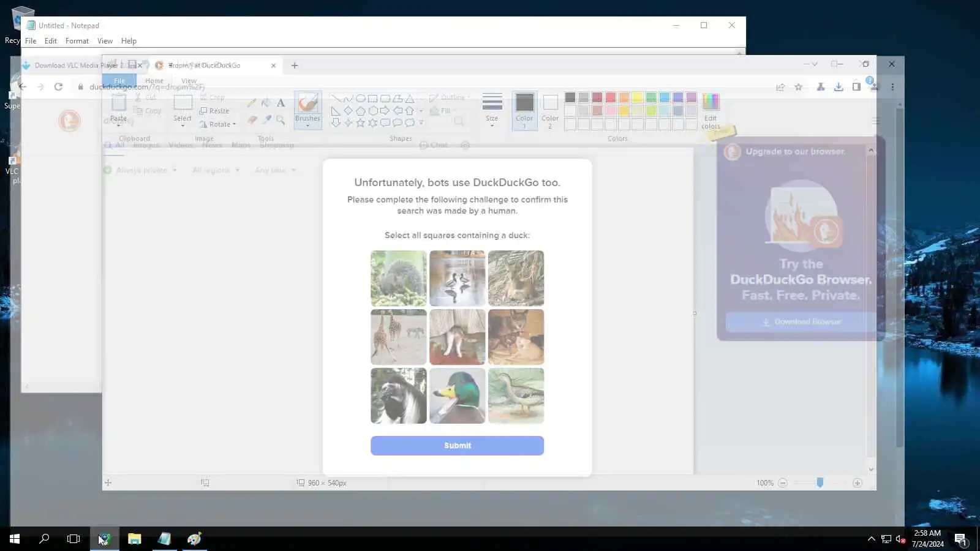Screen dimensions: 980x551
Task: Open Notepad's File menu
Action: 31,41
